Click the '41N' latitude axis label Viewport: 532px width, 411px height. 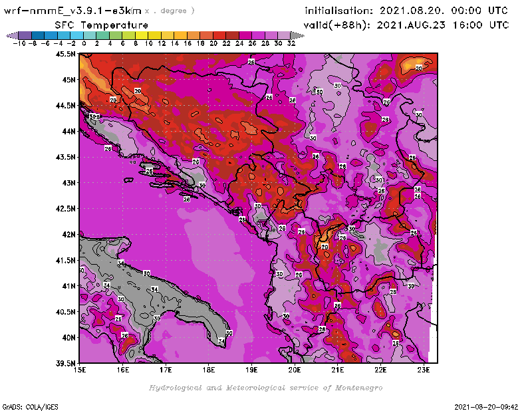pyautogui.click(x=69, y=286)
